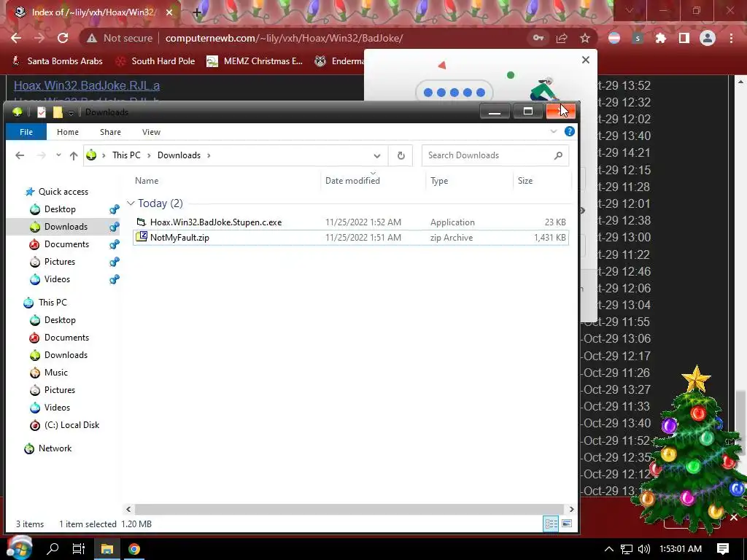
Task: Open Music under This PC
Action: tap(55, 373)
